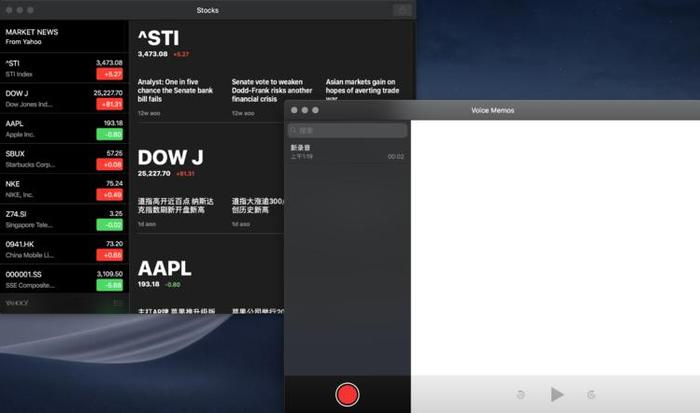
Task: Close the Voice Memos window
Action: tap(294, 110)
